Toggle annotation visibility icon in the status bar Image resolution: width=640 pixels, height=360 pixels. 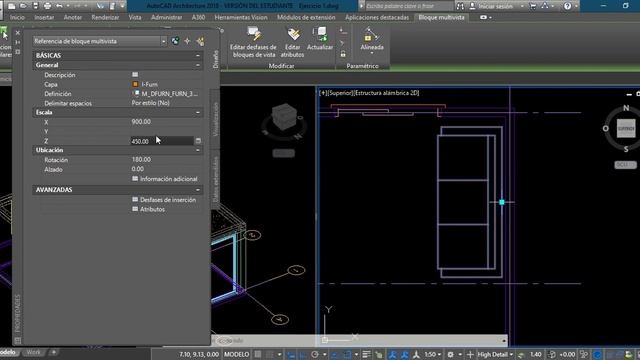(x=392, y=354)
